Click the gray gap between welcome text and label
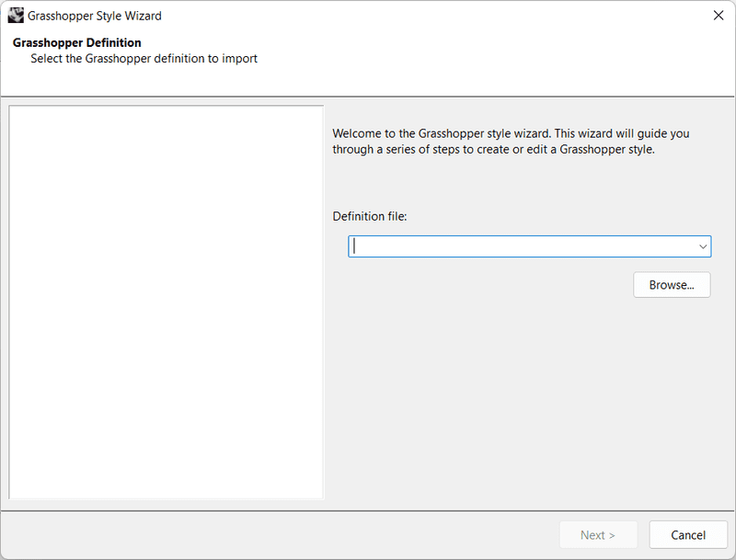 click(x=515, y=184)
